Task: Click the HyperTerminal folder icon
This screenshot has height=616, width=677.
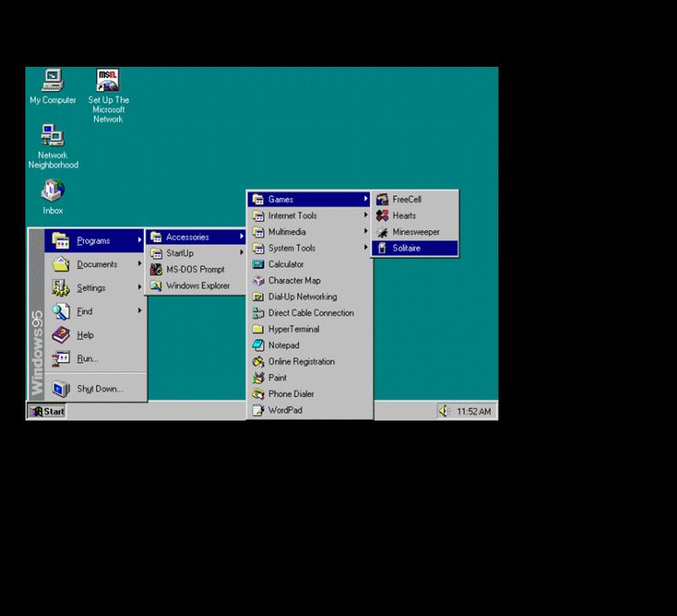Action: tap(258, 329)
